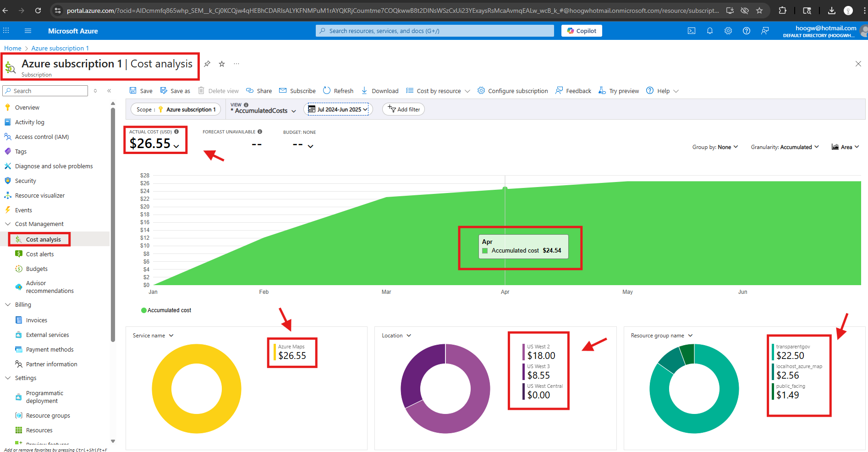Open the Azure portal hamburger menu

coord(28,31)
